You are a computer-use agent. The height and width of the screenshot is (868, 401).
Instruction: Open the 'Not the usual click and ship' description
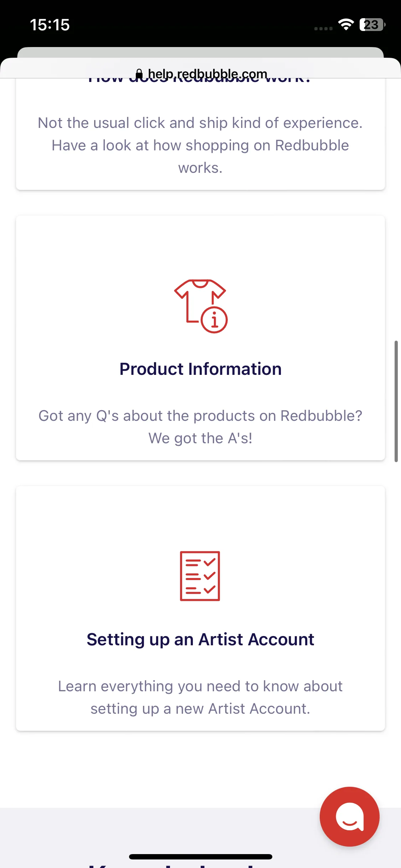[x=200, y=145]
